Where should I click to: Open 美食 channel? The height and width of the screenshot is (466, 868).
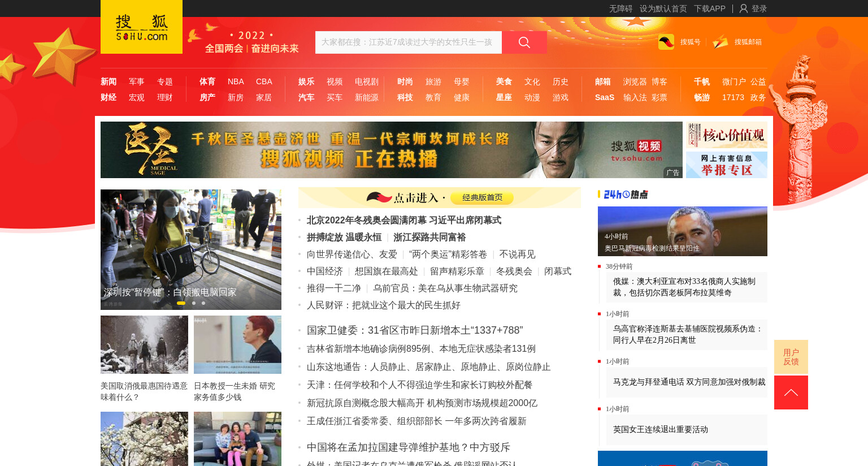504,81
